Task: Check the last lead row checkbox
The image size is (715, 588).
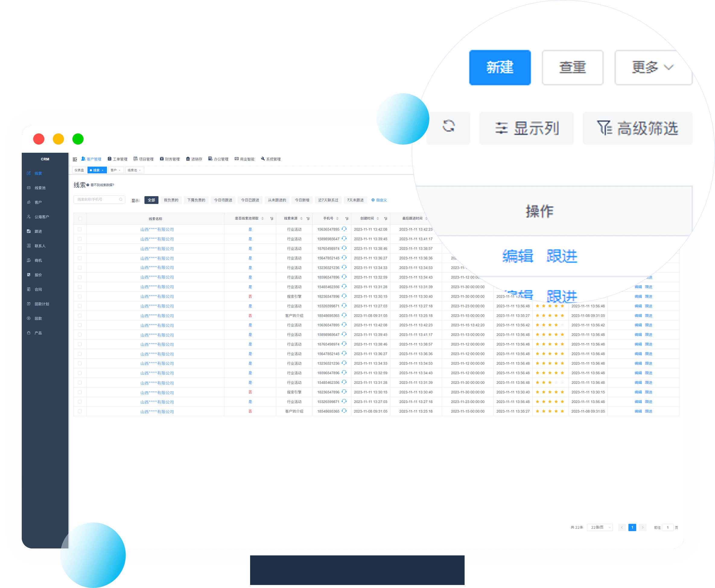Action: (x=80, y=411)
